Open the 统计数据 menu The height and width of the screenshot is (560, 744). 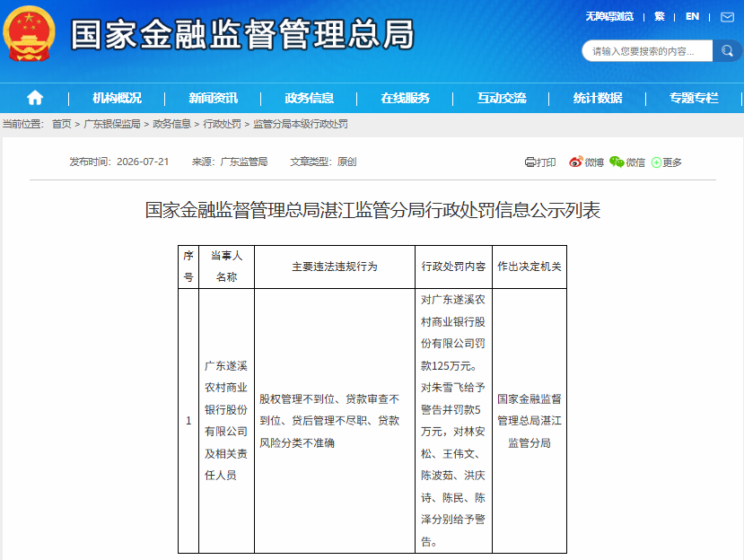(x=598, y=98)
